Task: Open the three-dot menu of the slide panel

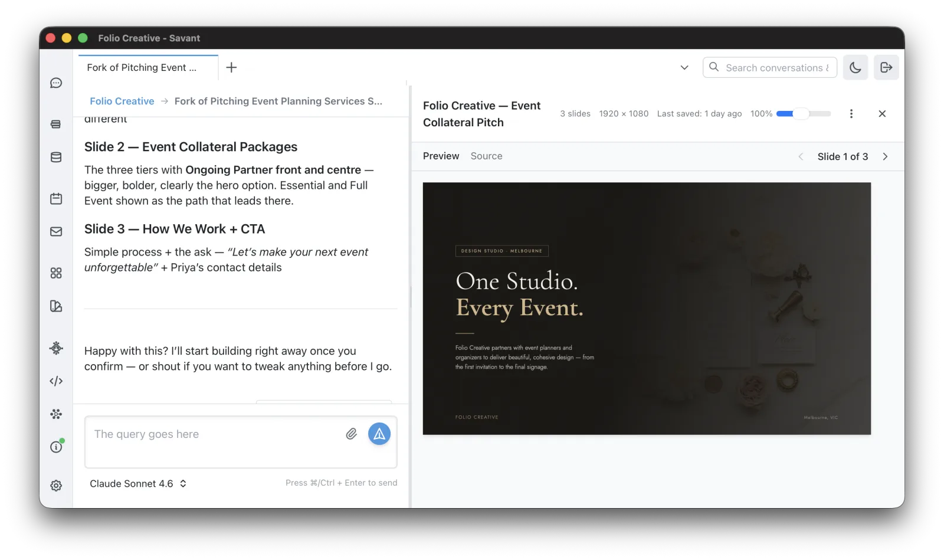Action: (x=851, y=114)
